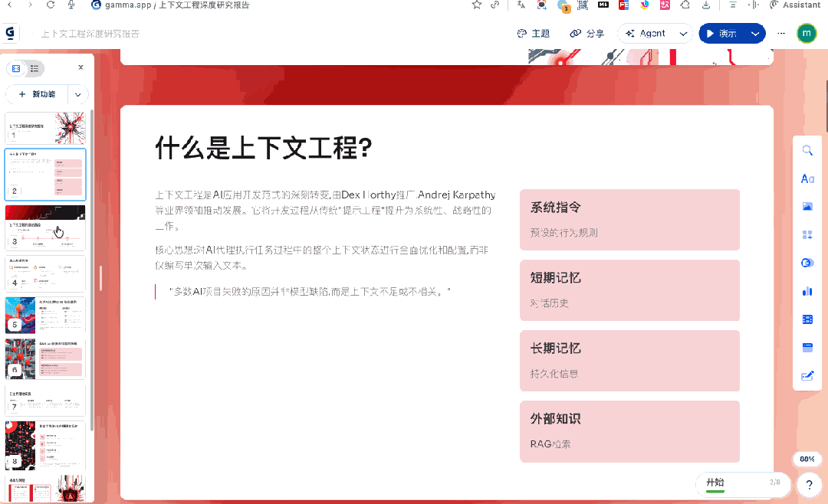Open the video and media embed tool
The width and height of the screenshot is (828, 504).
[807, 319]
